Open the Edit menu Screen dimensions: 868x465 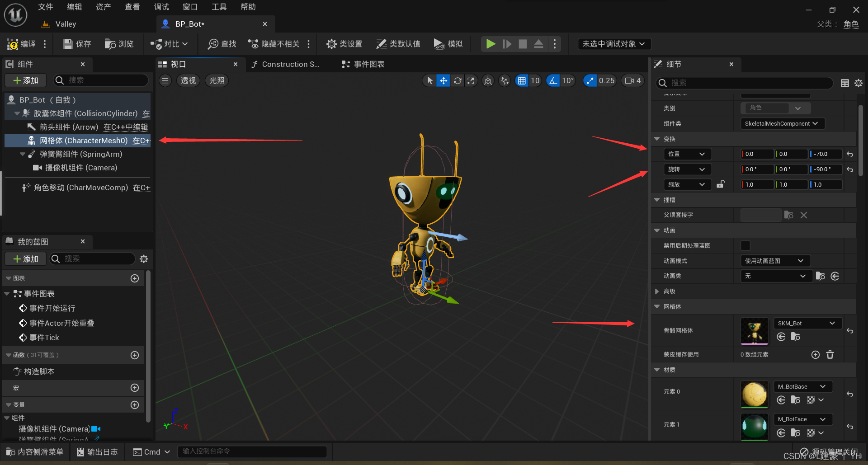(x=74, y=7)
